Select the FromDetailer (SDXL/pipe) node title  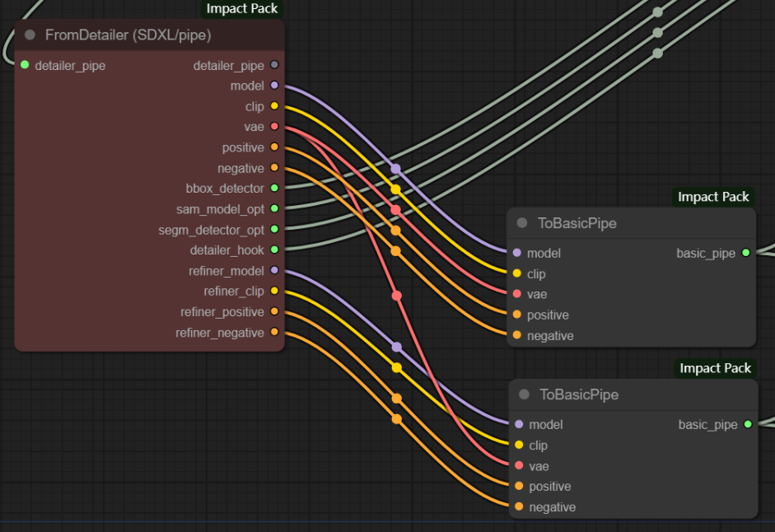coord(128,35)
